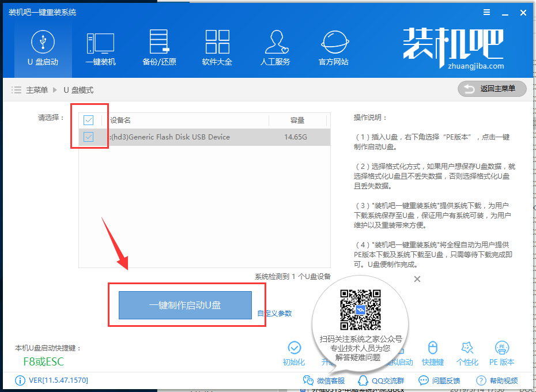Open the hamburger menu at top right
The image size is (536, 392).
click(486, 12)
